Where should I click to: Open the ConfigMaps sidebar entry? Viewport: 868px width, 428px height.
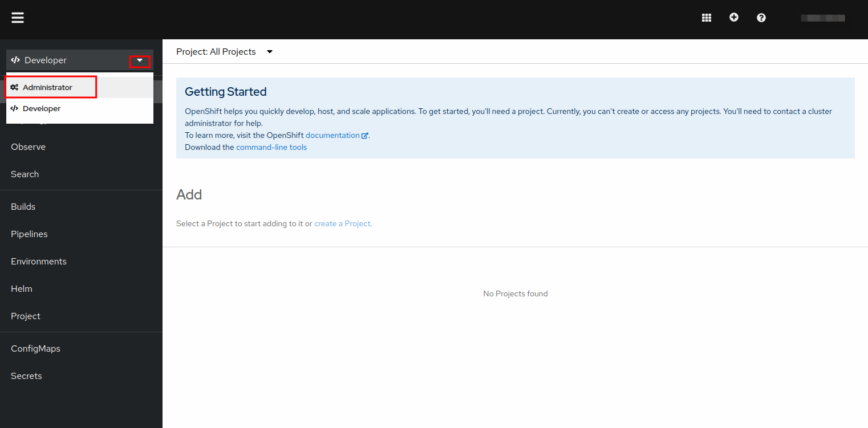35,348
